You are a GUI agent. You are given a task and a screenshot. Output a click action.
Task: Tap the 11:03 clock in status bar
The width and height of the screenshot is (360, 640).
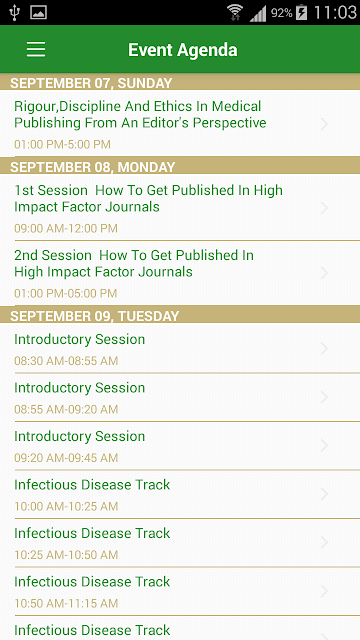point(335,13)
